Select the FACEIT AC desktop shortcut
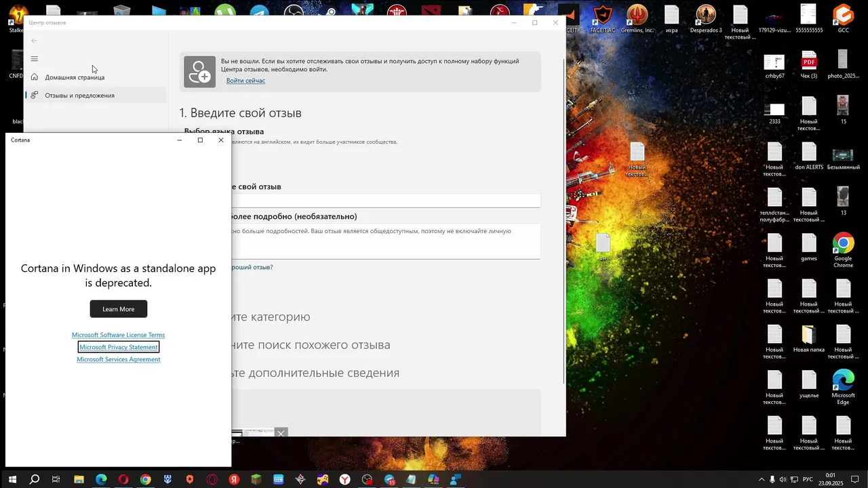This screenshot has height=488, width=868. click(x=603, y=18)
